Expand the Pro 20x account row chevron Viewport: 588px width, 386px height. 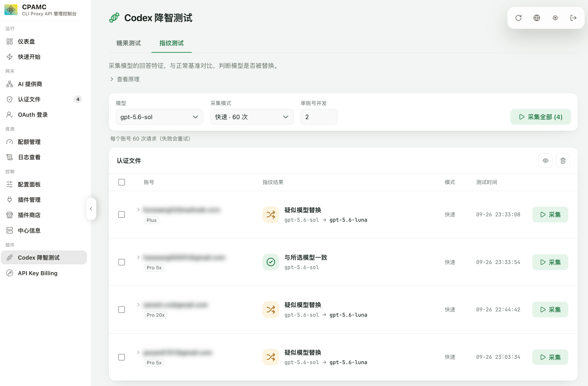coord(138,305)
